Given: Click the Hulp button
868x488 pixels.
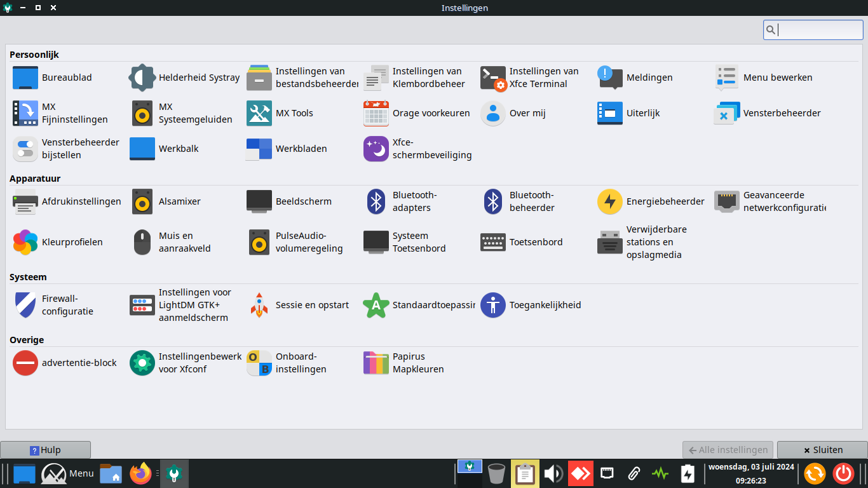Looking at the screenshot, I should pyautogui.click(x=46, y=450).
